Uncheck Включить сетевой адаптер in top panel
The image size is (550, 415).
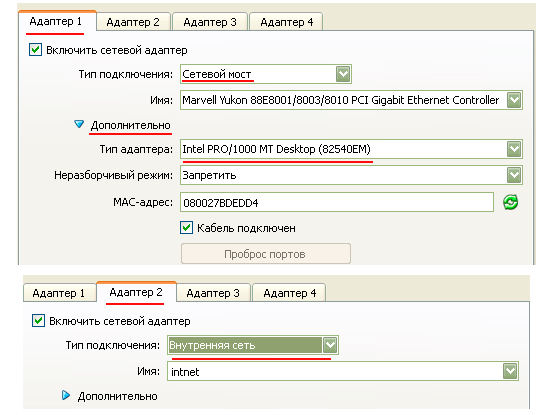[x=35, y=50]
